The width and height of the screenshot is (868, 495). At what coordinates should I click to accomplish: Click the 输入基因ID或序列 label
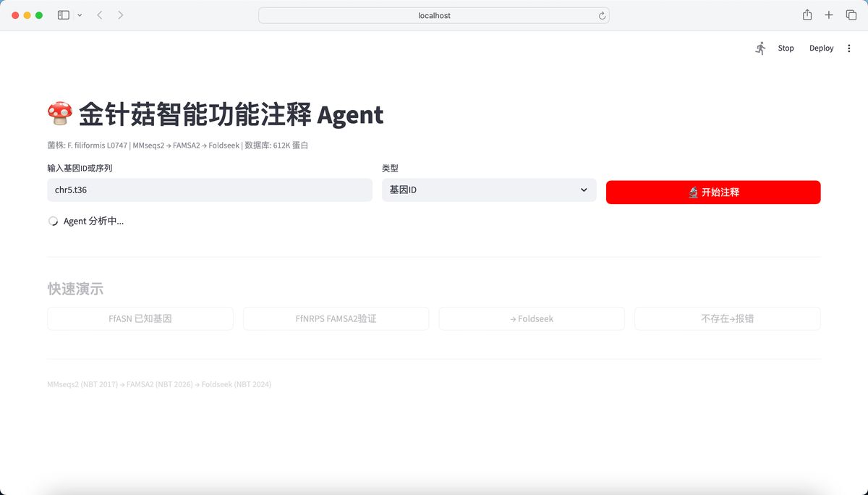tap(80, 168)
